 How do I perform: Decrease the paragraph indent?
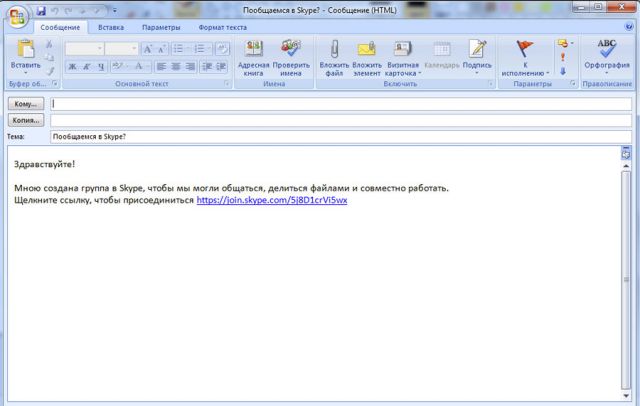[207, 67]
